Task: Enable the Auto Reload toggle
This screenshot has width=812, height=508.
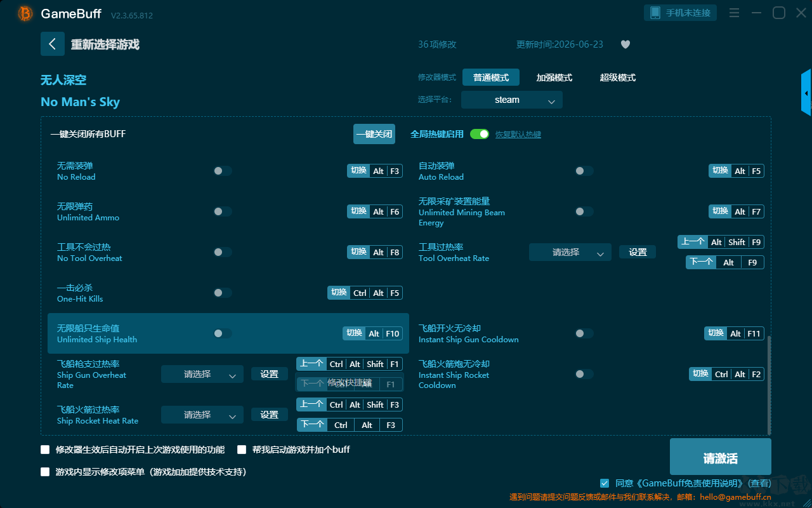Action: 584,171
